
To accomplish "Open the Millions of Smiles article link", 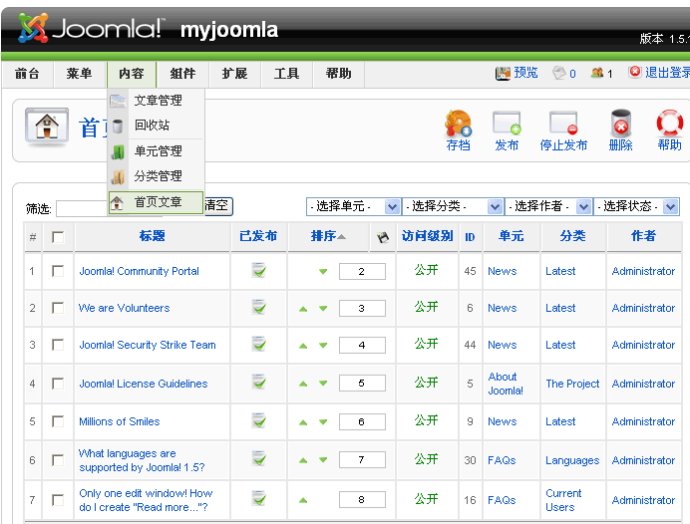I will pyautogui.click(x=119, y=421).
